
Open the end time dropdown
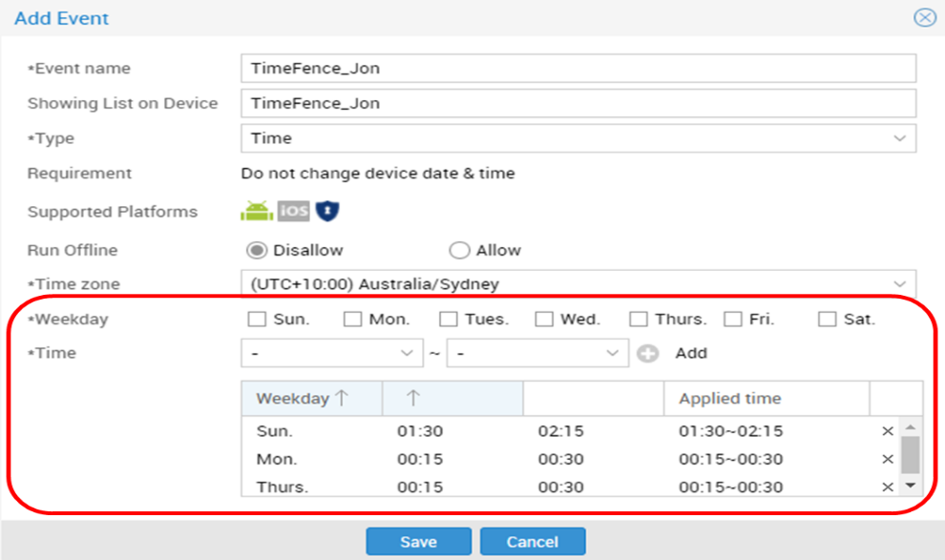click(x=537, y=353)
